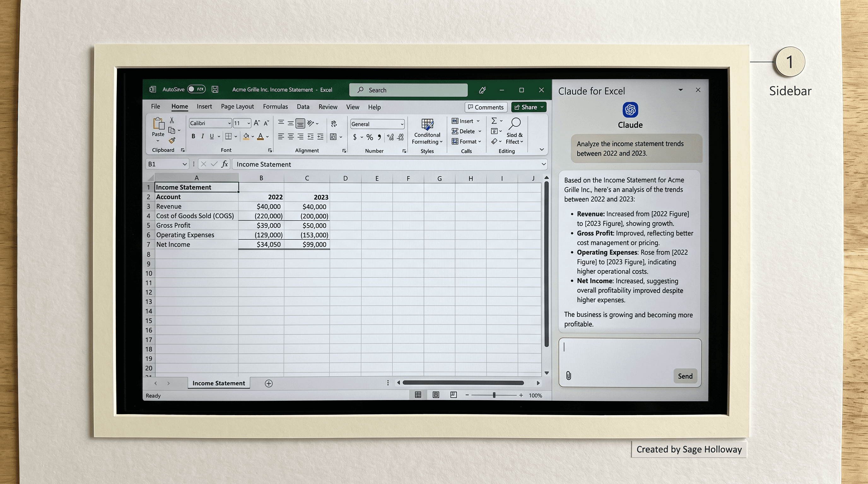Click the Search box in title bar

tap(408, 90)
